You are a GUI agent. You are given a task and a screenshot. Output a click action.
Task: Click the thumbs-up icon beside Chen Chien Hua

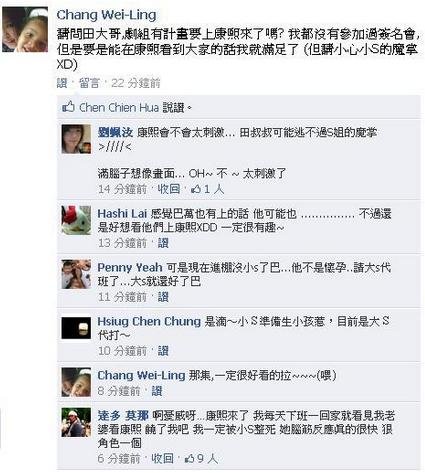tap(68, 107)
